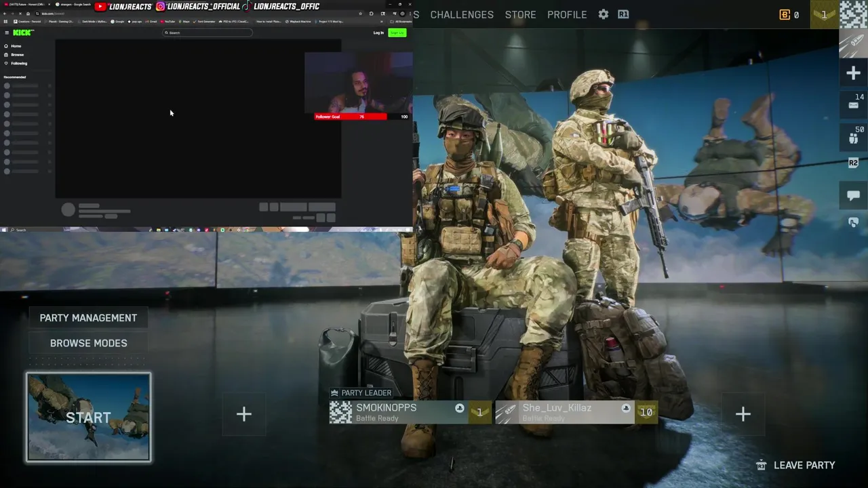Open the game settings gear icon
The height and width of the screenshot is (488, 868).
(x=604, y=14)
